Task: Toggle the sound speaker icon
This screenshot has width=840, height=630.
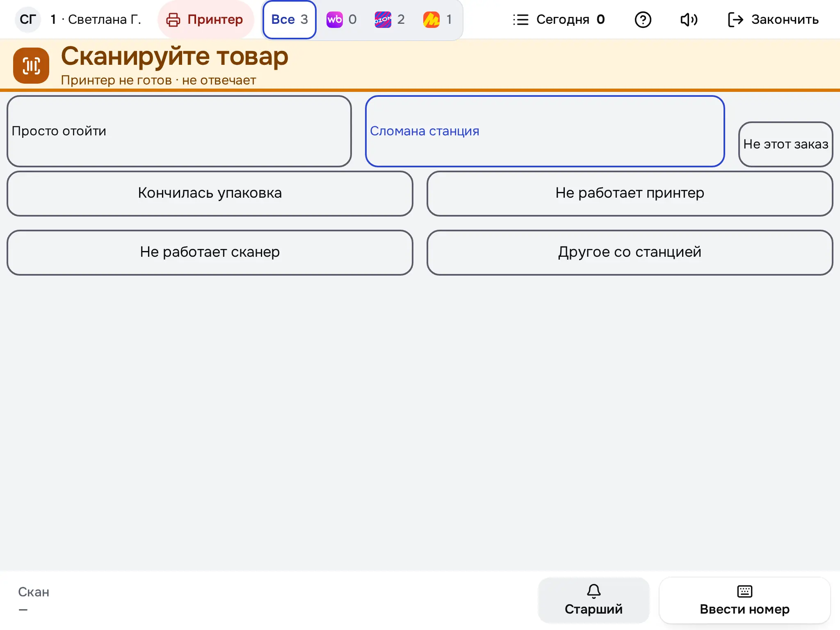Action: click(689, 19)
